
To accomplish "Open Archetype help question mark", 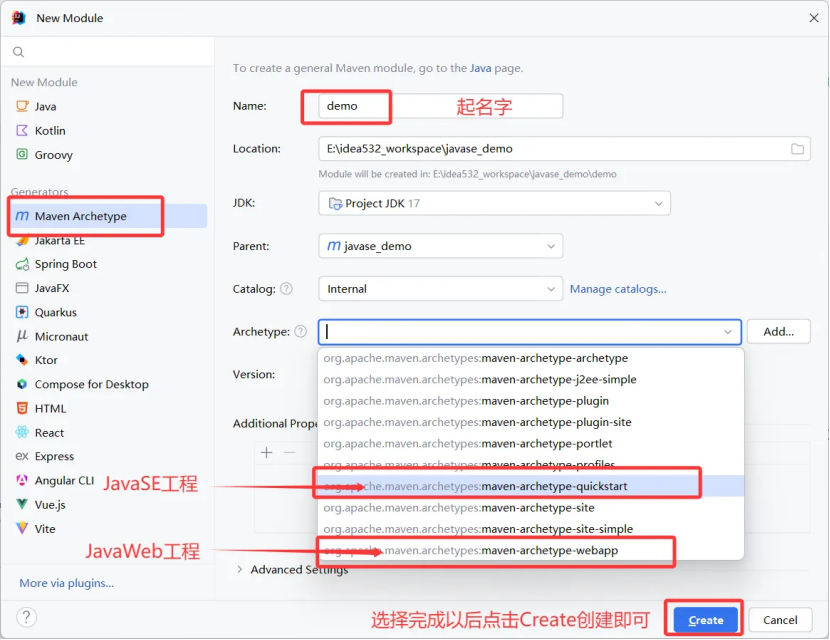I will click(300, 332).
